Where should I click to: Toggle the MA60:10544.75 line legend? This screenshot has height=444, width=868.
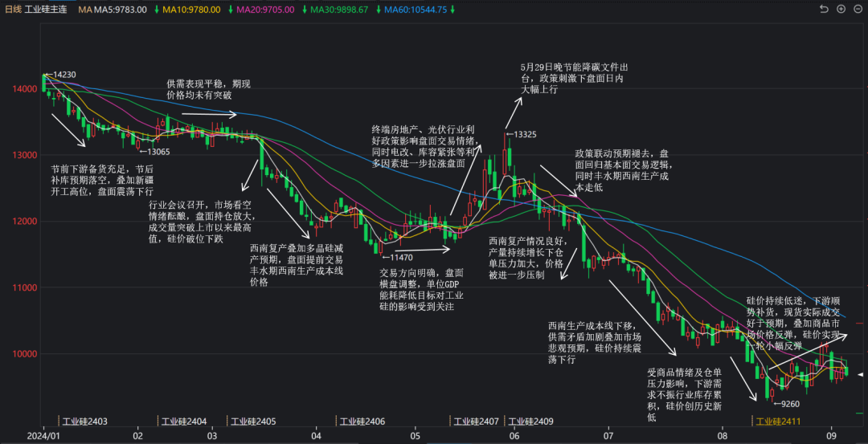click(416, 10)
